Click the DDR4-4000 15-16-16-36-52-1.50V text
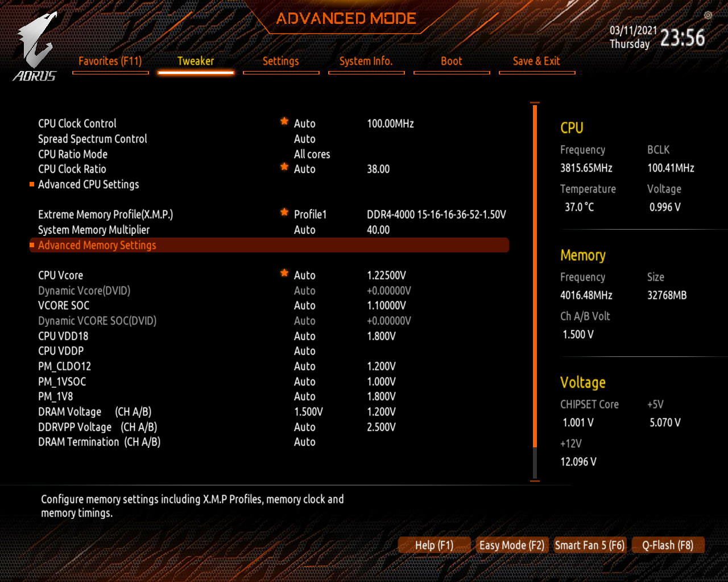The height and width of the screenshot is (582, 728). pyautogui.click(x=436, y=214)
